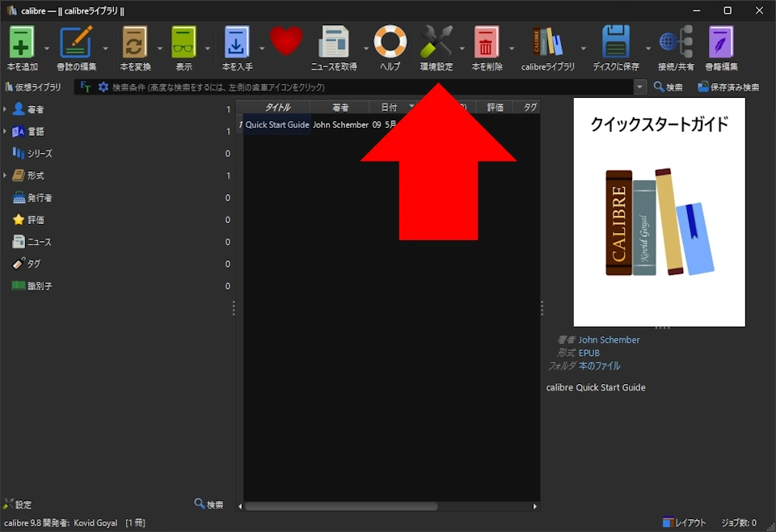Image resolution: width=776 pixels, height=532 pixels.
Task: Click Save to disk (ディスクに保存) icon
Action: click(x=616, y=42)
